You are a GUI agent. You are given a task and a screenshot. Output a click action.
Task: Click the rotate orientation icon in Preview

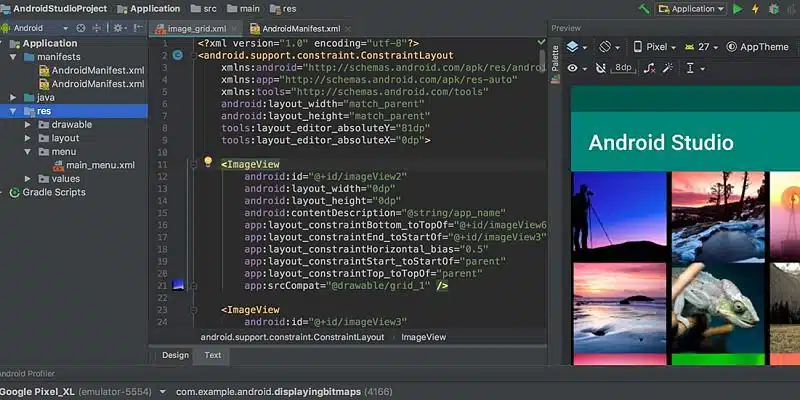[x=606, y=47]
